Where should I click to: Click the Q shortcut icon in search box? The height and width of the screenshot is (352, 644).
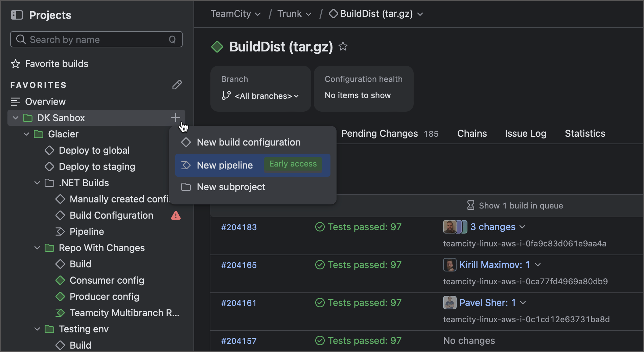tap(172, 40)
